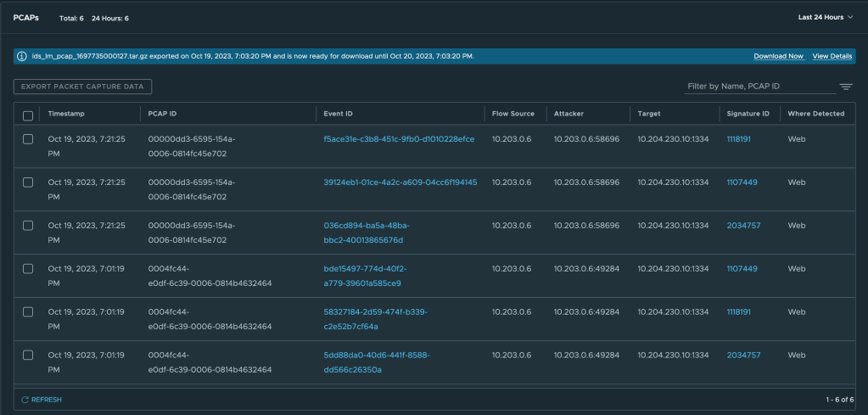The width and height of the screenshot is (868, 415).
Task: Click the Export Packet Capture Data button
Action: coord(82,87)
